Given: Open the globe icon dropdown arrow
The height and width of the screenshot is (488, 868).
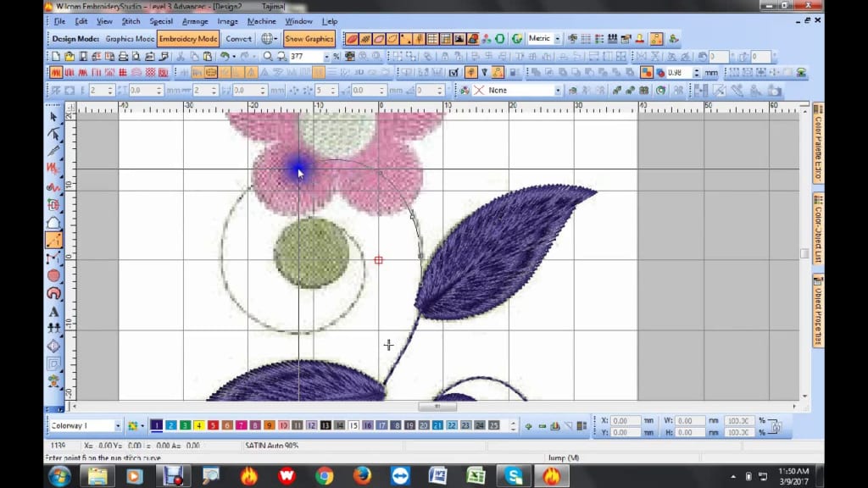Looking at the screenshot, I should (275, 39).
